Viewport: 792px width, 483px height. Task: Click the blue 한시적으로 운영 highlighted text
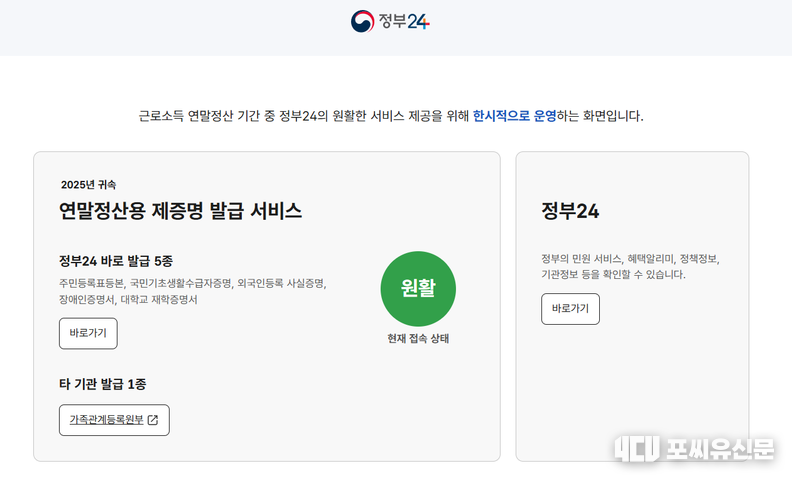pyautogui.click(x=514, y=116)
